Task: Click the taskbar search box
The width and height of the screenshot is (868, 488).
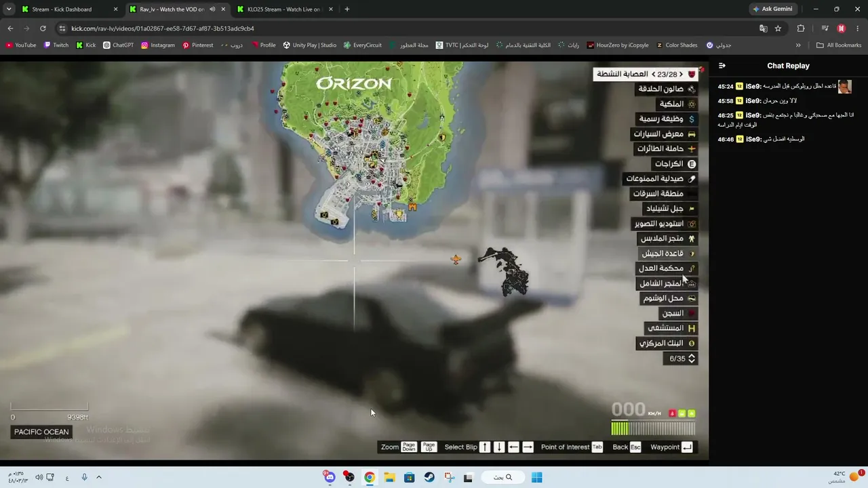Action: click(x=502, y=477)
